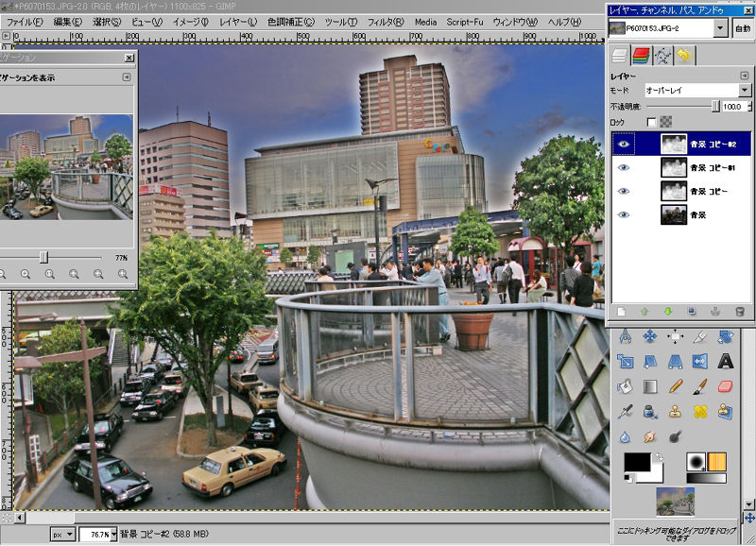
Task: Duplicate the layer using duplicate icon
Action: [x=692, y=312]
